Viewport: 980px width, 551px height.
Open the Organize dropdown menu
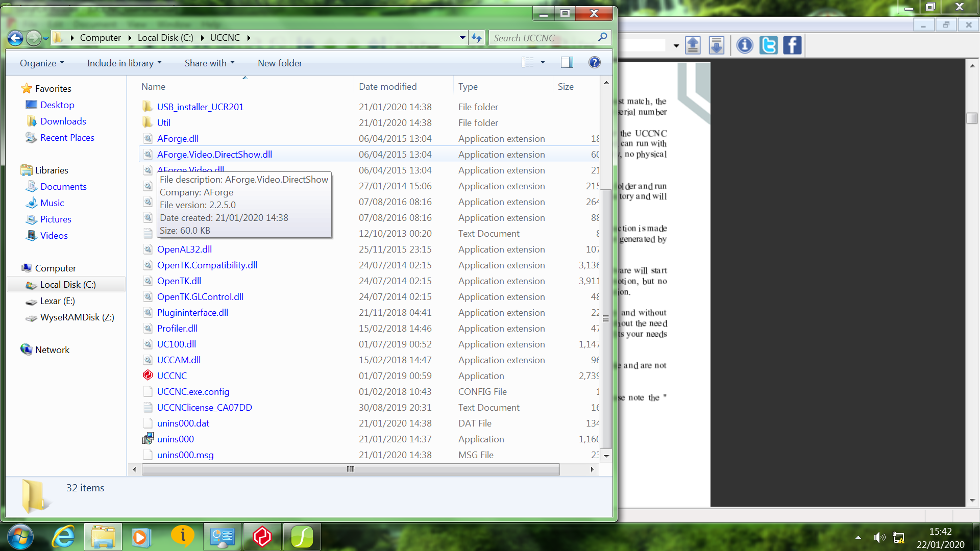click(x=42, y=63)
